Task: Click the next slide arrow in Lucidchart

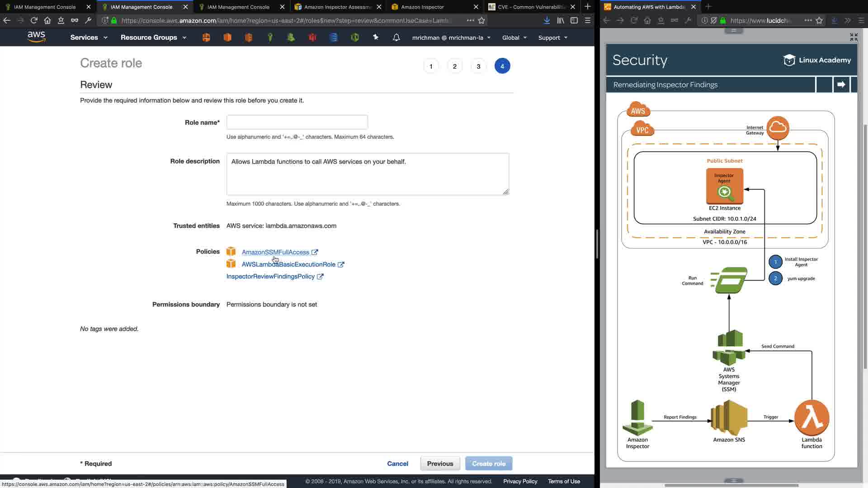Action: 841,84
